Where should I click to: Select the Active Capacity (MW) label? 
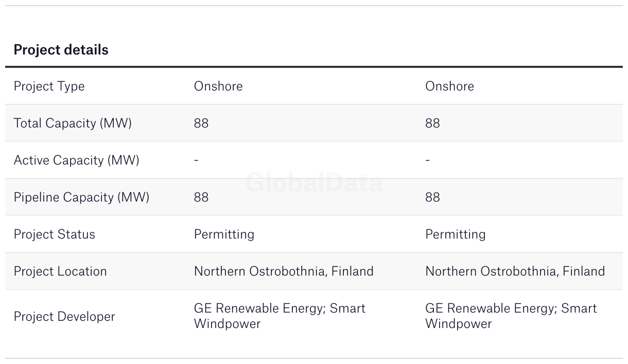pyautogui.click(x=76, y=160)
